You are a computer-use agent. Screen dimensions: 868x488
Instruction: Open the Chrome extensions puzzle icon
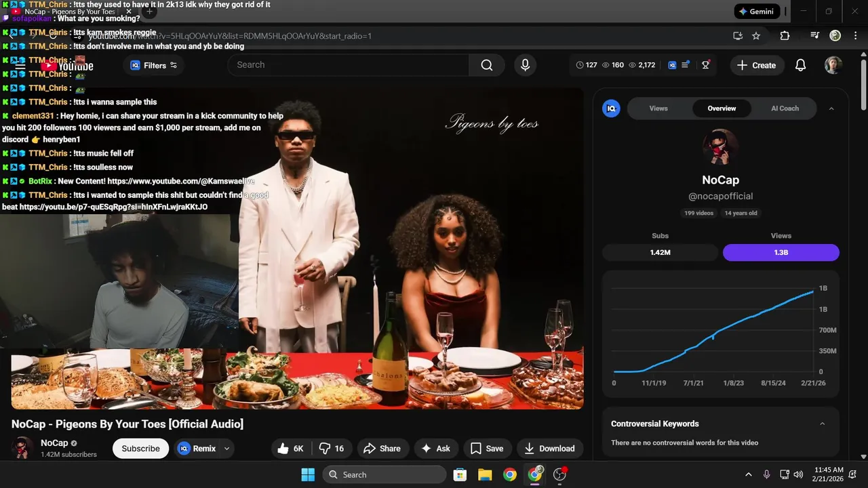click(785, 36)
